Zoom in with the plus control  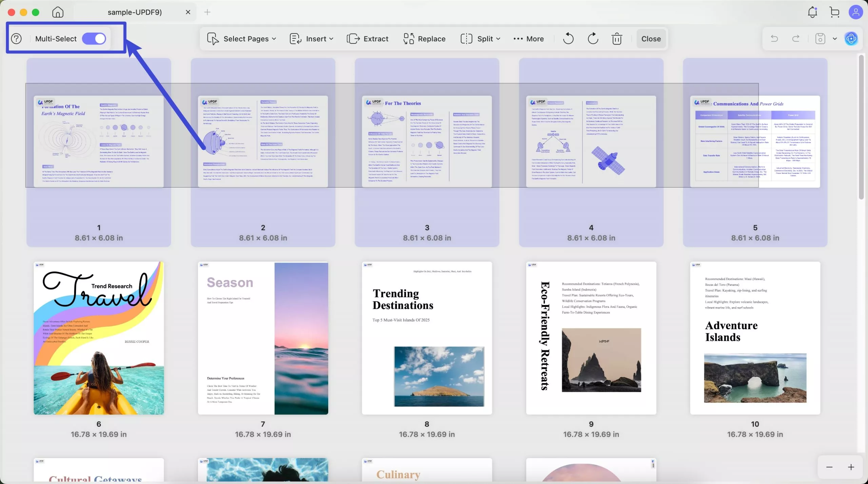[852, 467]
